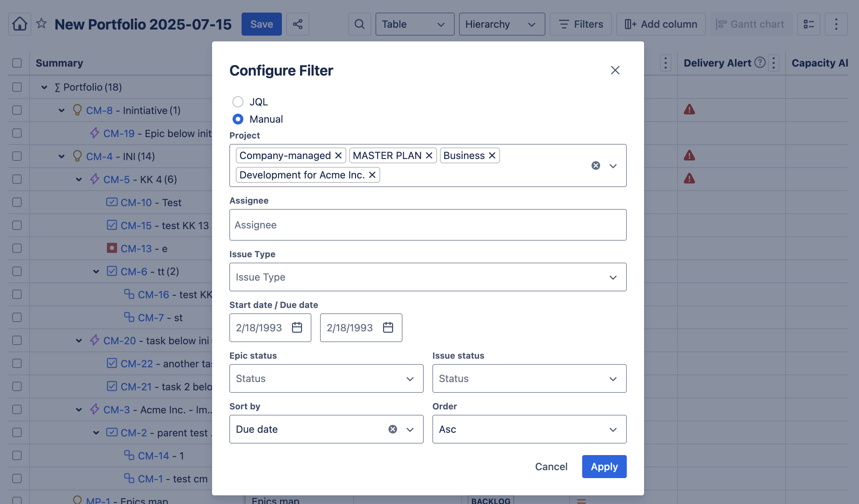Click the home icon in header
The width and height of the screenshot is (859, 504).
pos(20,24)
